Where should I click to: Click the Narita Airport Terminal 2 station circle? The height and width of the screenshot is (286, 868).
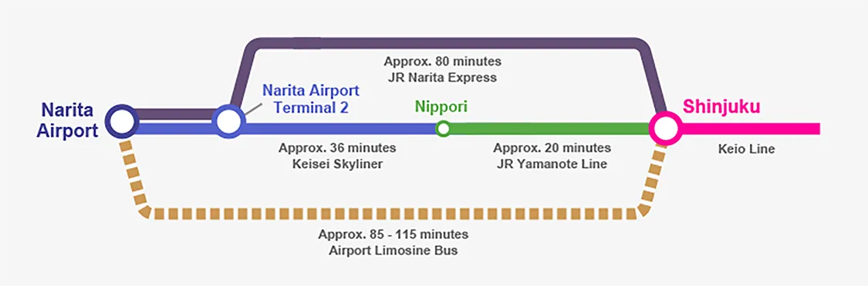(x=228, y=120)
